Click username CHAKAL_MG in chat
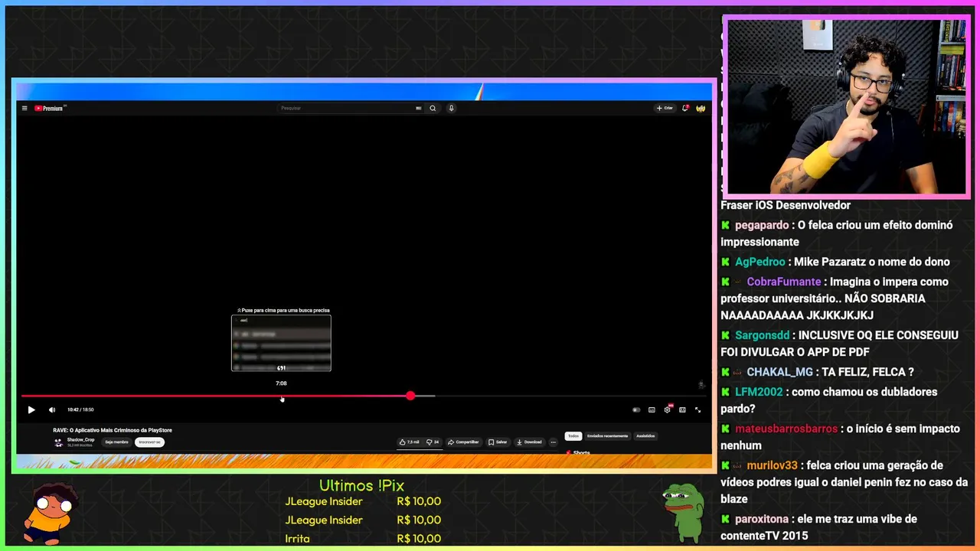980x551 pixels. pos(780,372)
